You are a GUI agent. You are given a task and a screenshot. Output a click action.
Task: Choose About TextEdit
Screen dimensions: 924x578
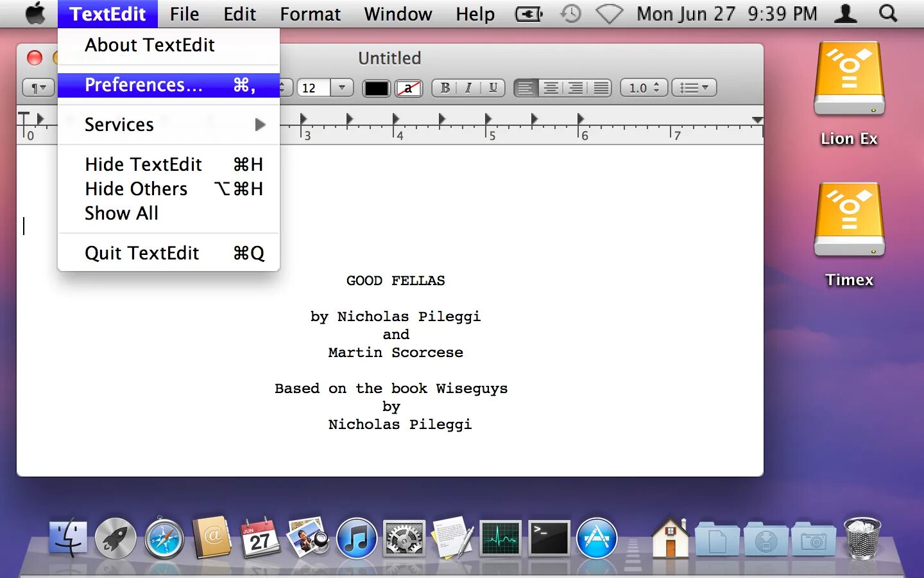[x=169, y=45]
